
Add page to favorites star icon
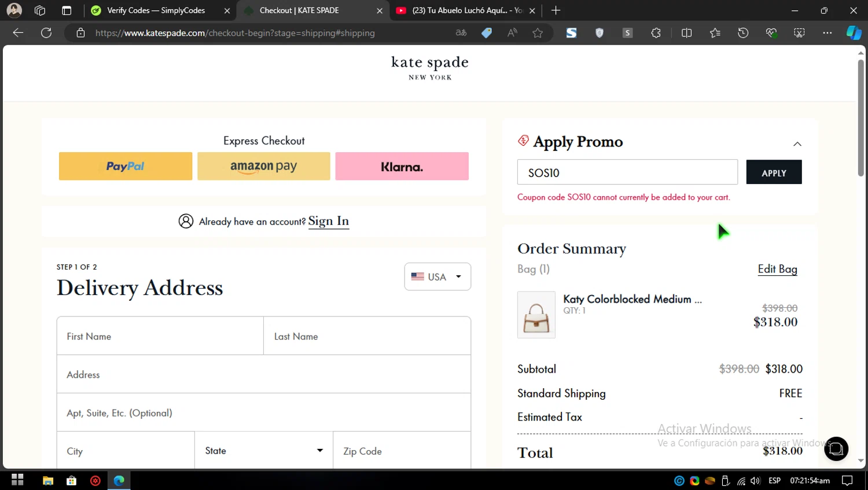point(538,33)
